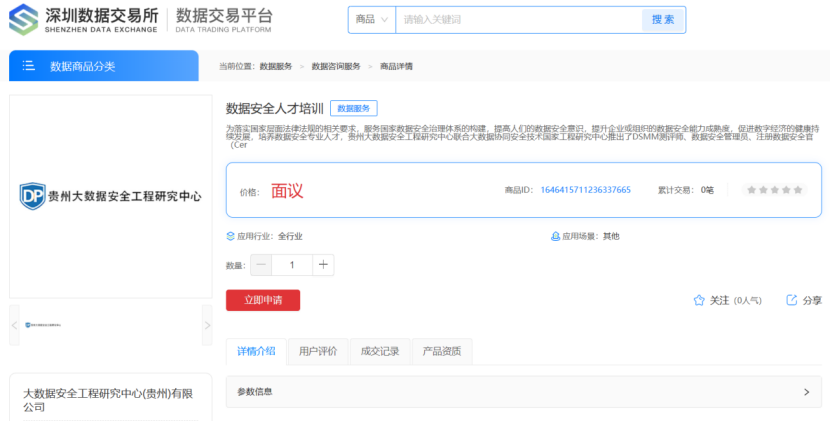This screenshot has width=830, height=422.
Task: Click the red 立即申请 button
Action: (263, 300)
